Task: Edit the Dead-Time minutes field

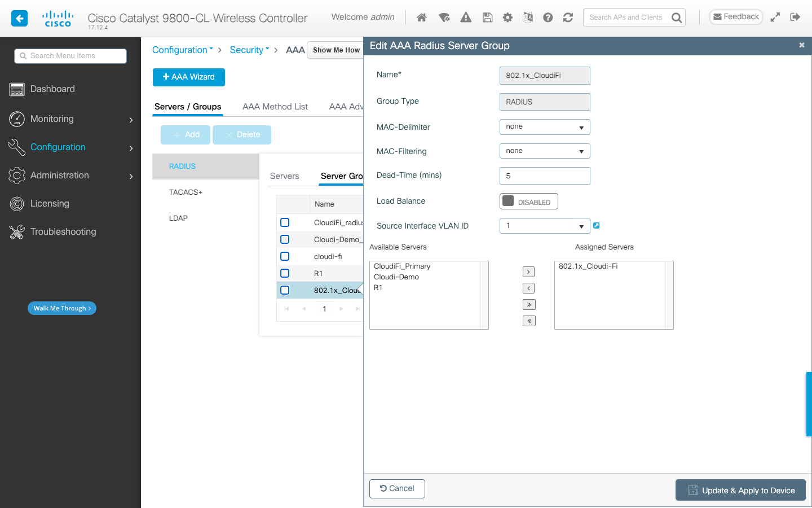Action: (x=544, y=176)
